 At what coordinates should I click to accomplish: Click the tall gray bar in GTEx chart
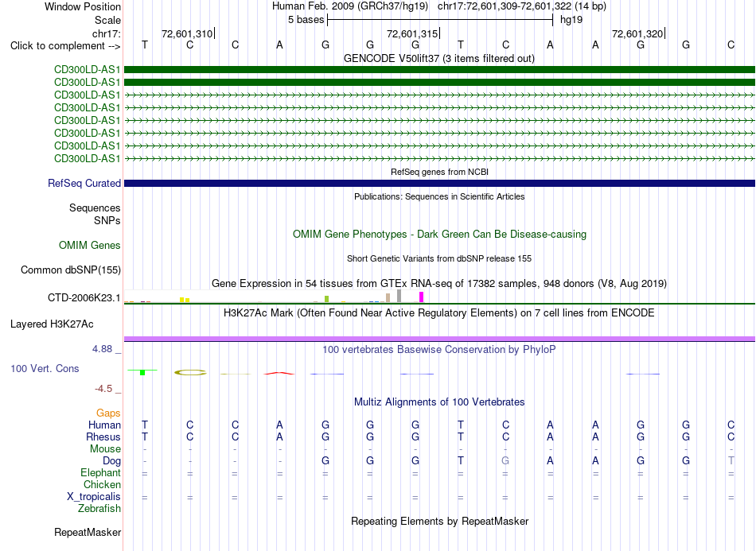pos(399,296)
